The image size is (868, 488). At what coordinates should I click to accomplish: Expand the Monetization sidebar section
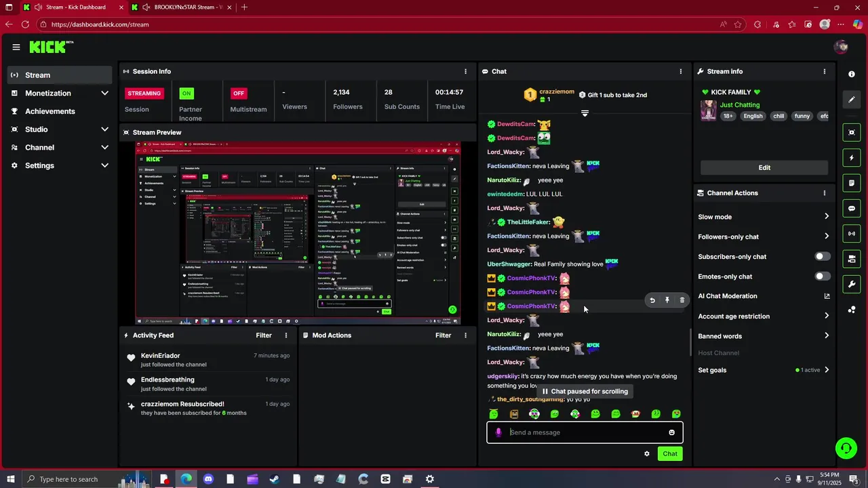pyautogui.click(x=104, y=94)
